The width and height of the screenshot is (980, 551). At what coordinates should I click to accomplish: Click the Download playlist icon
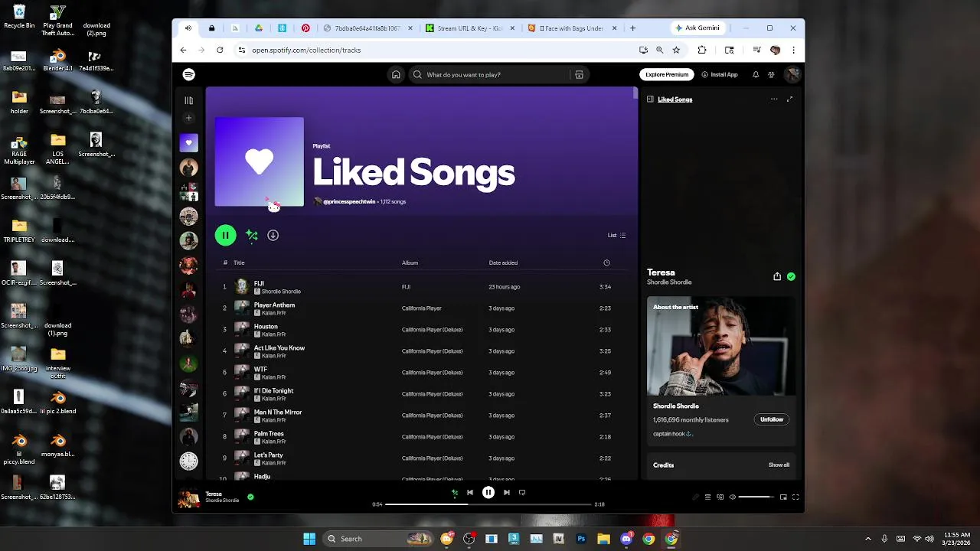point(273,235)
